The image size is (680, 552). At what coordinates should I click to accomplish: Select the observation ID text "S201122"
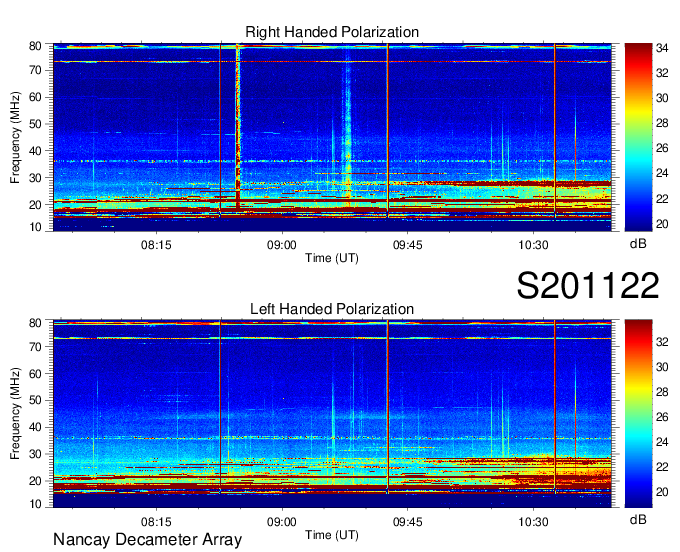click(588, 285)
